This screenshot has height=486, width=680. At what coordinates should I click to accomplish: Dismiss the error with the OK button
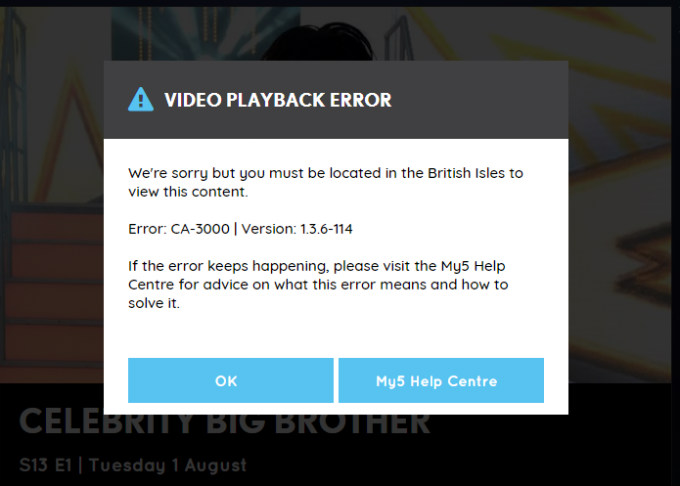tap(231, 381)
